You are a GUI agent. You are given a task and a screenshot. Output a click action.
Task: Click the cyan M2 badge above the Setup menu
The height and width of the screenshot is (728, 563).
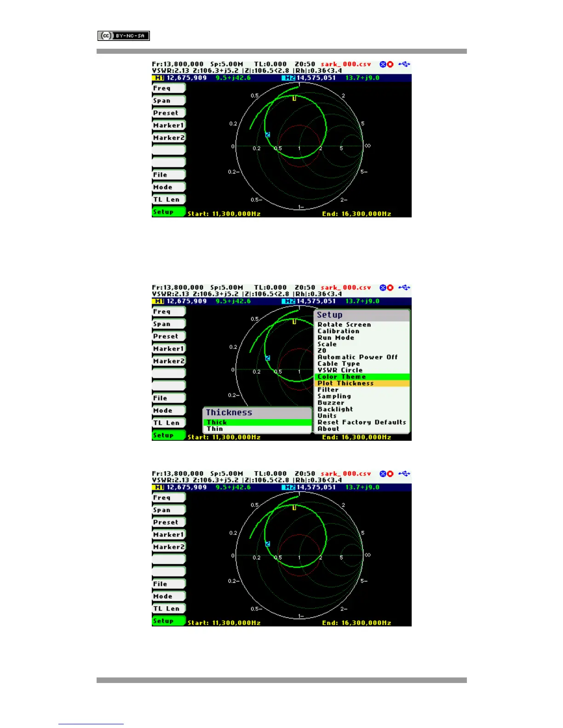coord(289,301)
